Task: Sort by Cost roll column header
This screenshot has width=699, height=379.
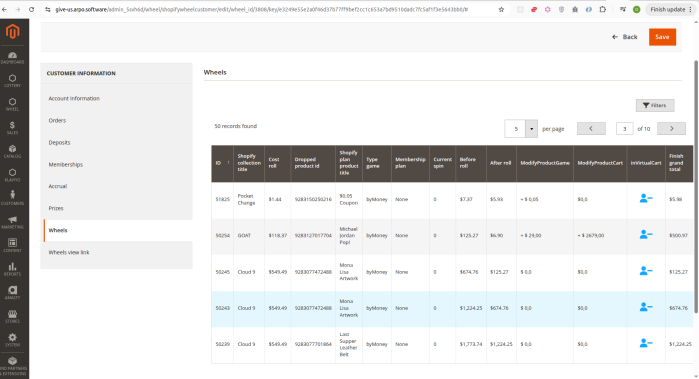Action: click(x=277, y=163)
